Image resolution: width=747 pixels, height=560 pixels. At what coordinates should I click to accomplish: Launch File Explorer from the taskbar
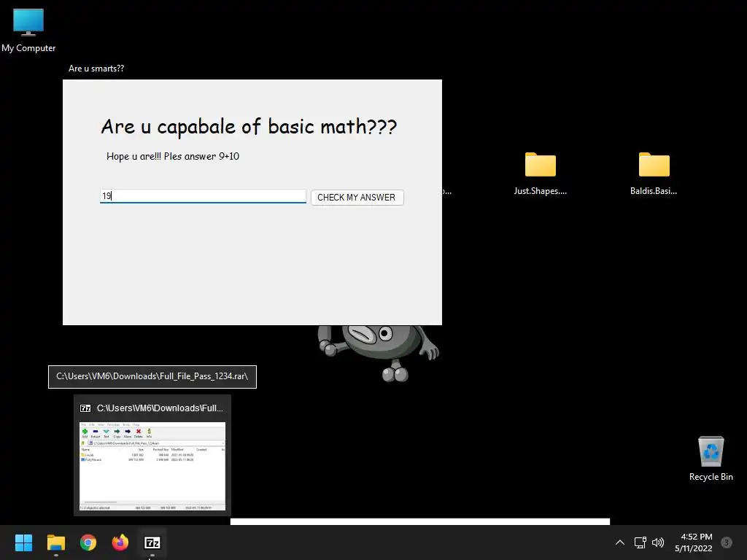(55, 542)
